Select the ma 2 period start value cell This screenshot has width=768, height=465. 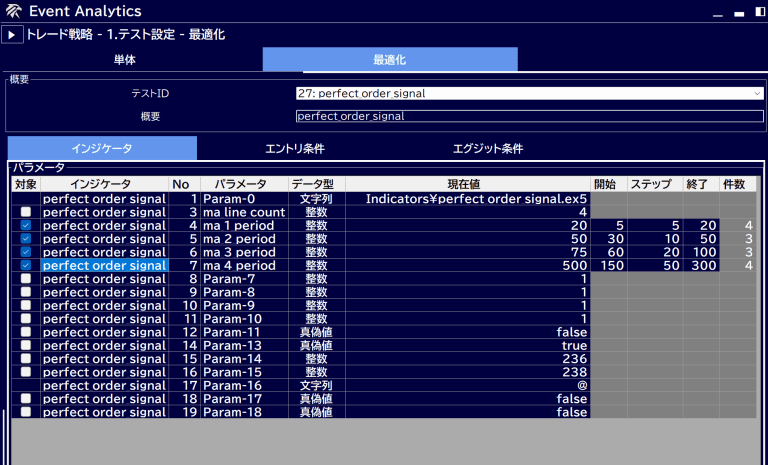[x=609, y=240]
